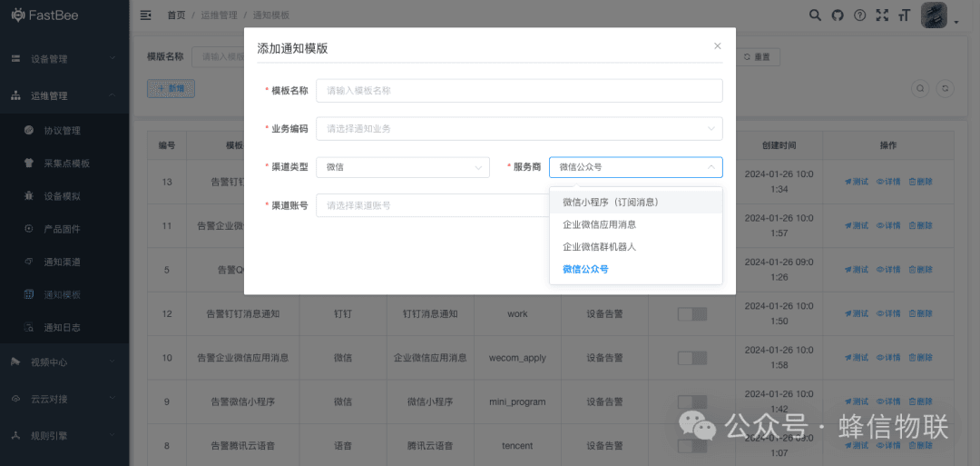Click 测试 in row 12
Screen dimensions: 980x466
pos(857,313)
